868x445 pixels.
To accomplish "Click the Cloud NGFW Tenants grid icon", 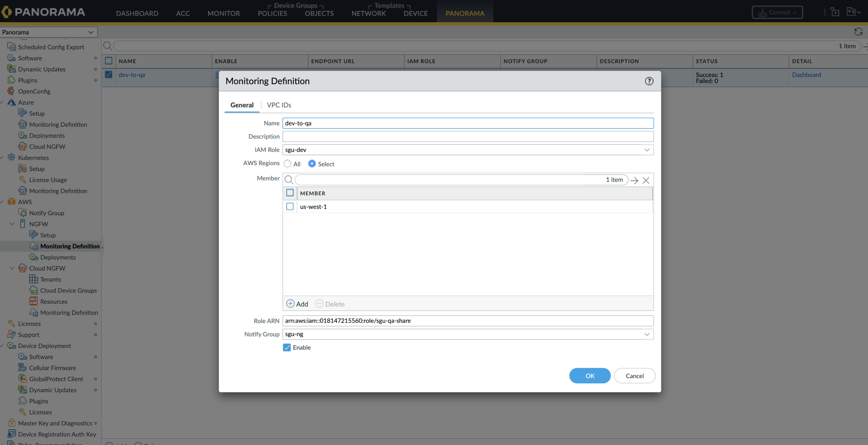I will (x=33, y=279).
